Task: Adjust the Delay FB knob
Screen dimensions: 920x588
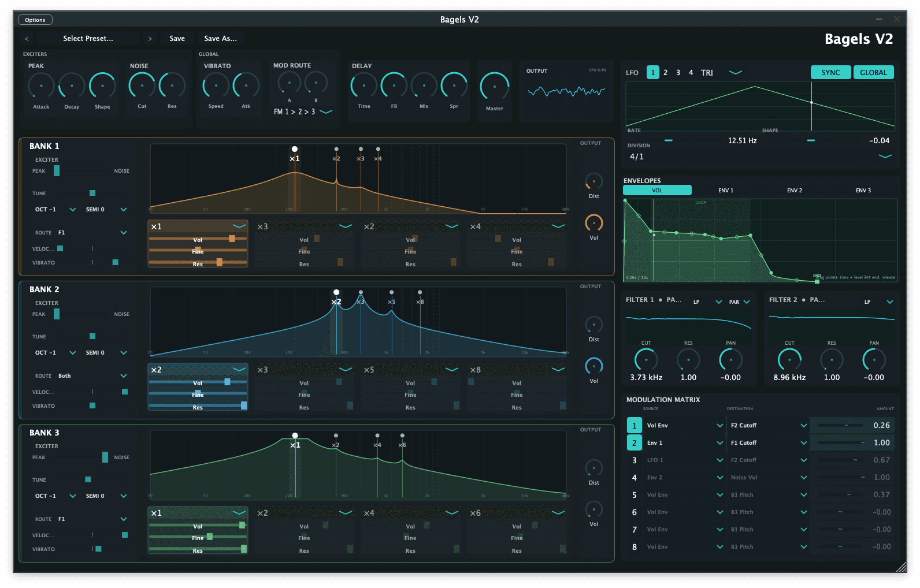Action: click(394, 85)
